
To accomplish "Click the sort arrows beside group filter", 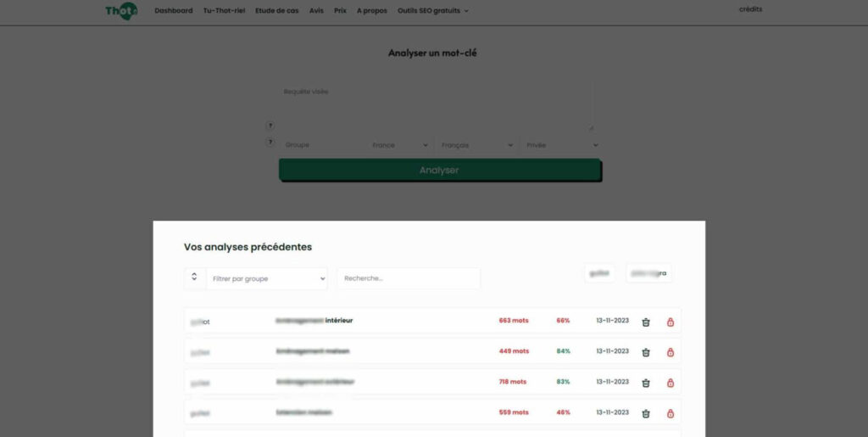I will (195, 277).
